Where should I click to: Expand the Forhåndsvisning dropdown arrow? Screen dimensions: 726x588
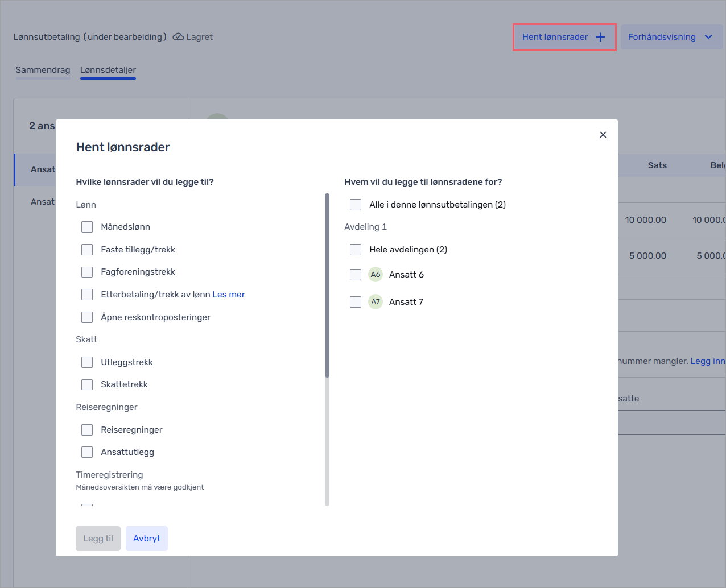point(708,37)
